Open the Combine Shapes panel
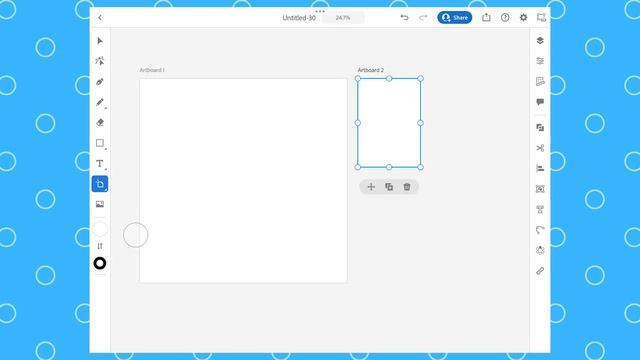 tap(540, 128)
